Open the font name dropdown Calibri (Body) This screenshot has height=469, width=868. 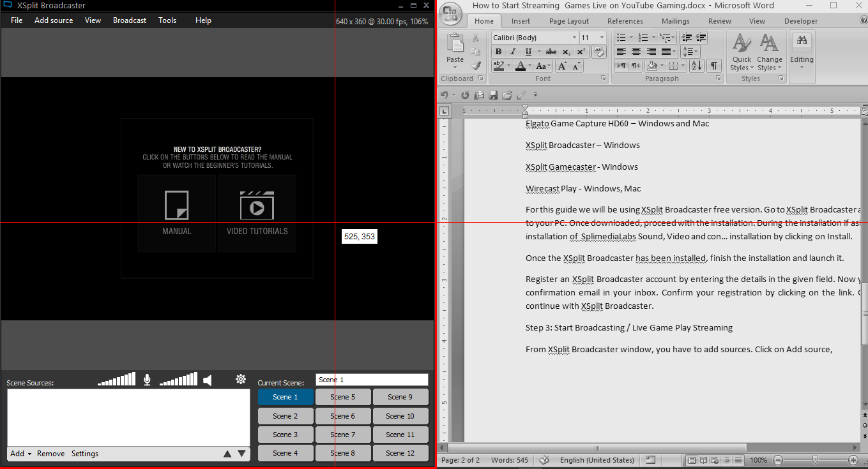click(x=574, y=38)
